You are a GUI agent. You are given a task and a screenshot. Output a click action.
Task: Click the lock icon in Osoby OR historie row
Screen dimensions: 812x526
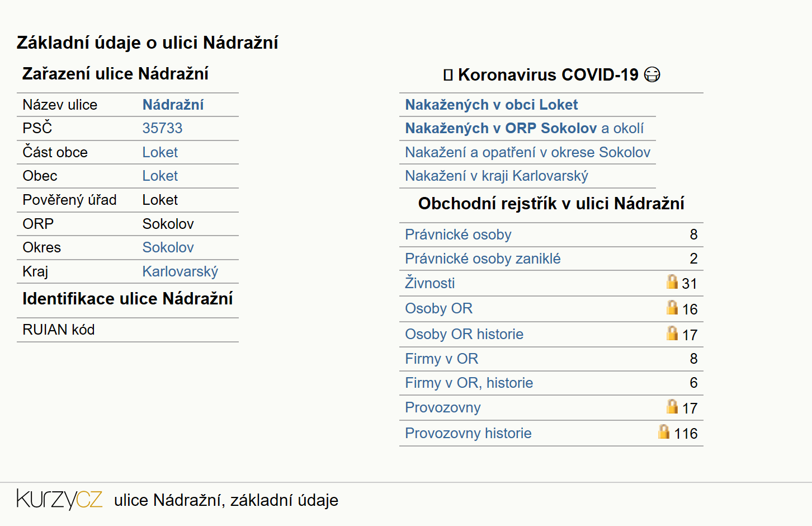click(x=672, y=333)
